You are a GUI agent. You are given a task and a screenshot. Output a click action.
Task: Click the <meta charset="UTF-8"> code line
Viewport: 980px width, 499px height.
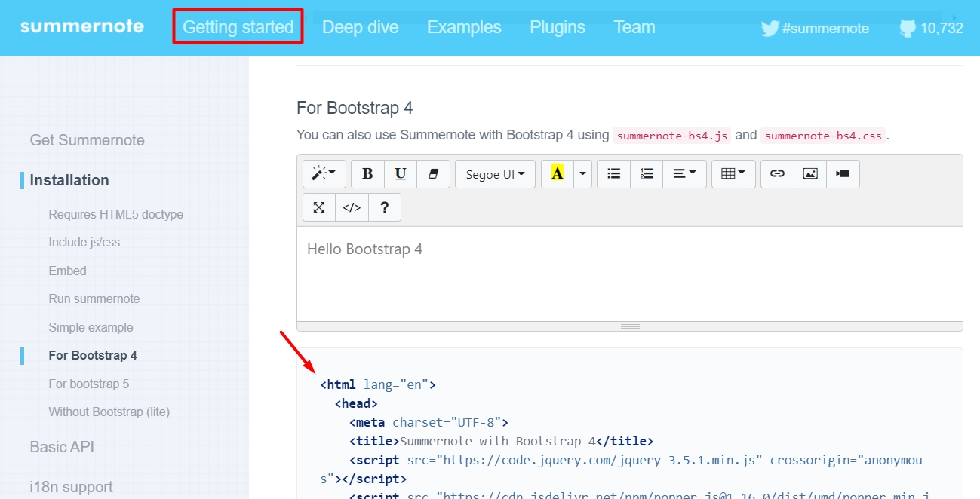(429, 422)
